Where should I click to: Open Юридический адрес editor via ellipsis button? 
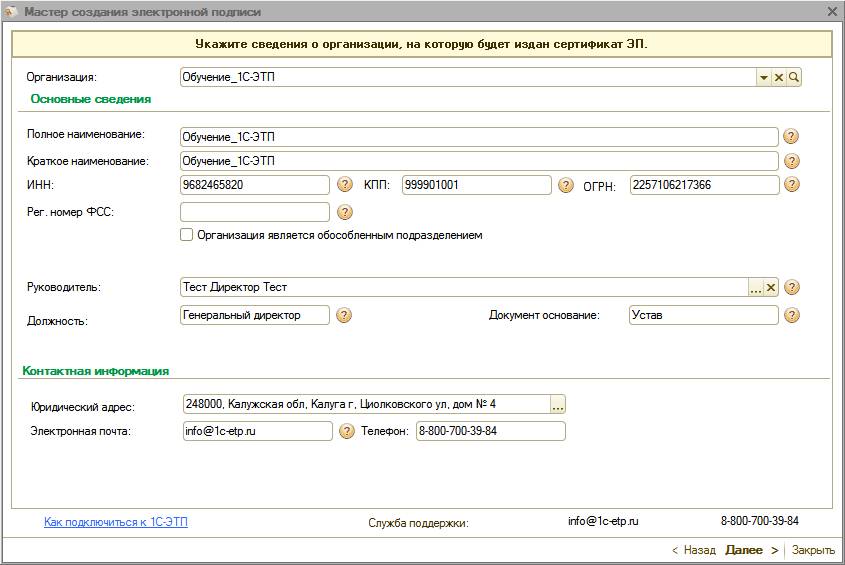coord(558,404)
